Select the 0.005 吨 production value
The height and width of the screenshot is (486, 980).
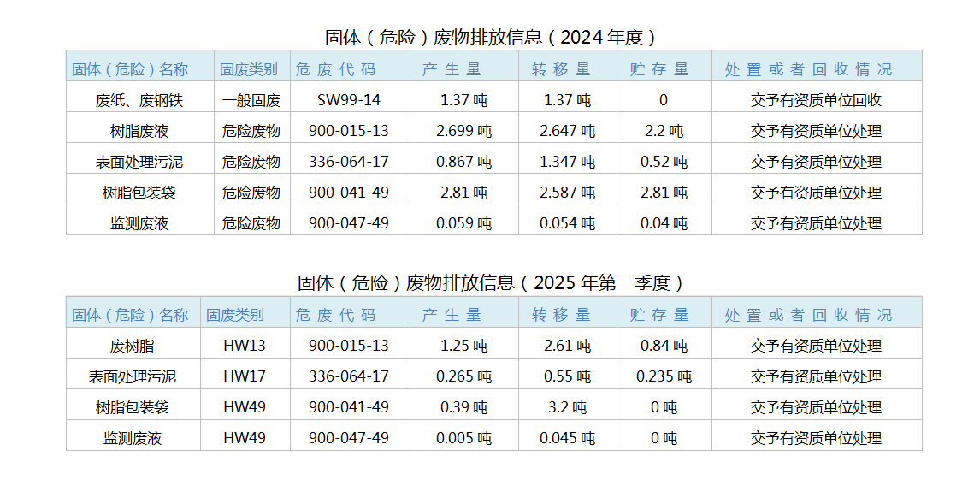click(x=463, y=438)
